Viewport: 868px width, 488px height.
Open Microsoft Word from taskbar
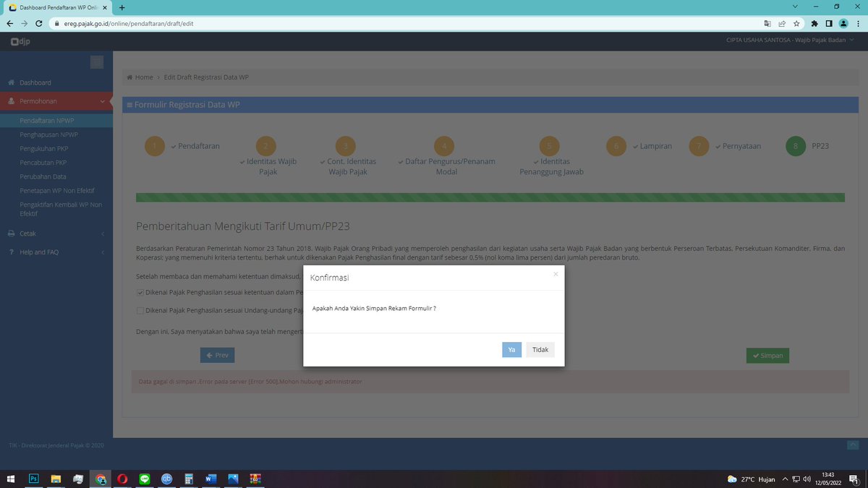pos(211,479)
